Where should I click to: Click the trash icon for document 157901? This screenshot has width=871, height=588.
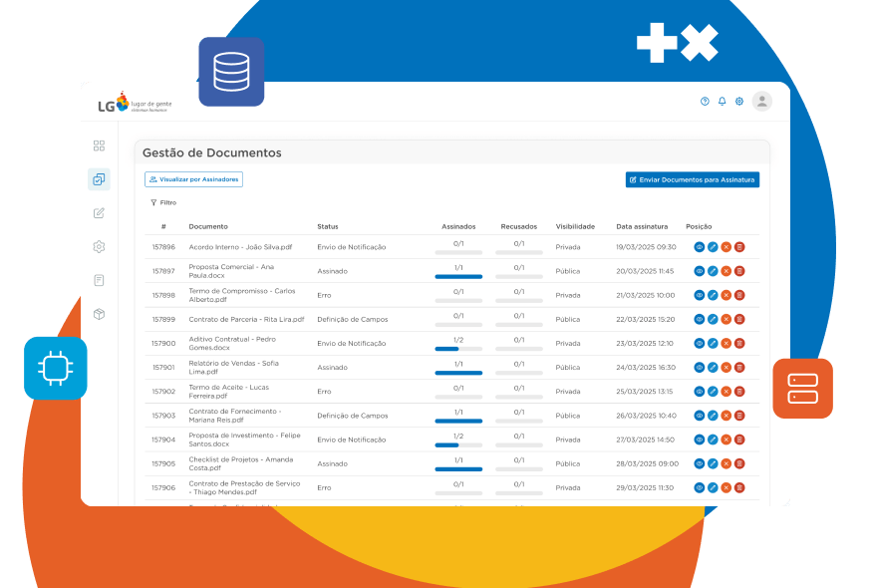coord(739,368)
